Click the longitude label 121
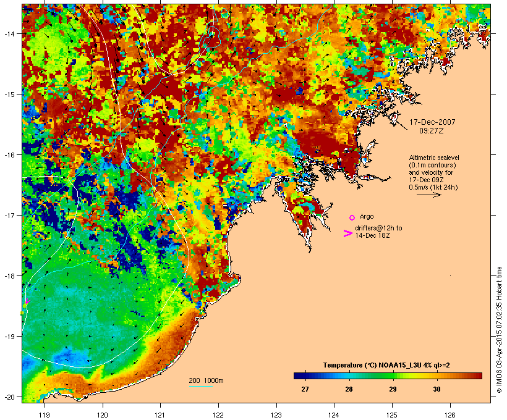The image size is (507, 420). 160,415
